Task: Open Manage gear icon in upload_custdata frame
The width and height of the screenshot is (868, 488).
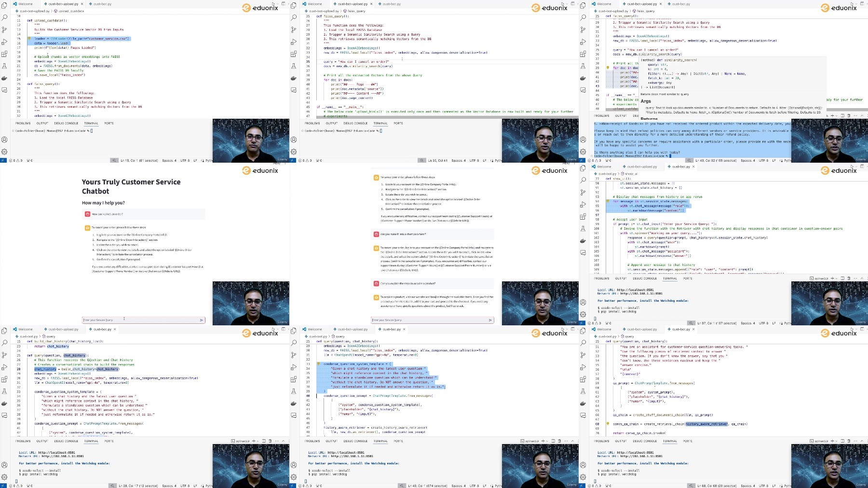Action: (x=4, y=152)
